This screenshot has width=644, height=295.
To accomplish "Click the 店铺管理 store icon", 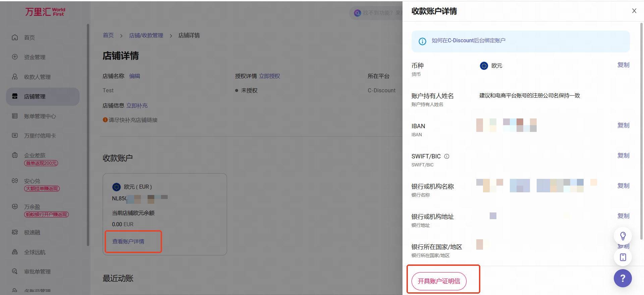I will click(x=15, y=96).
